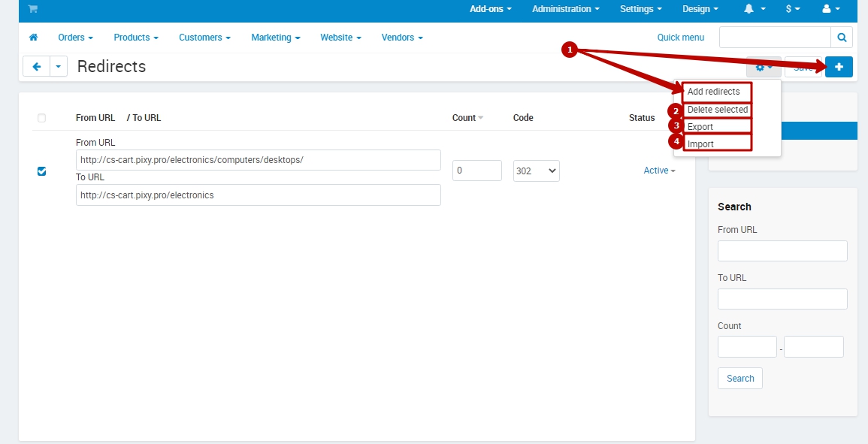Viewport: 868px width, 444px height.
Task: Click the row Count field showing 0
Action: [x=476, y=171]
